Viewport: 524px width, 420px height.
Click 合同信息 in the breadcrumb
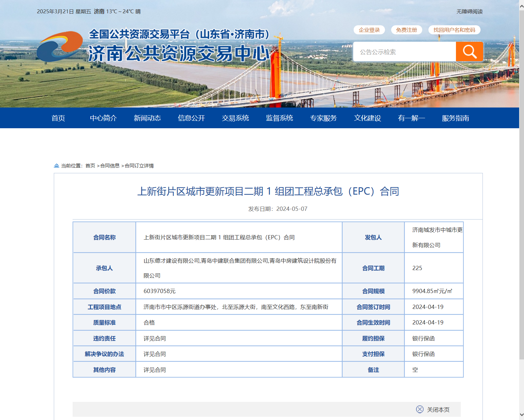pyautogui.click(x=110, y=166)
